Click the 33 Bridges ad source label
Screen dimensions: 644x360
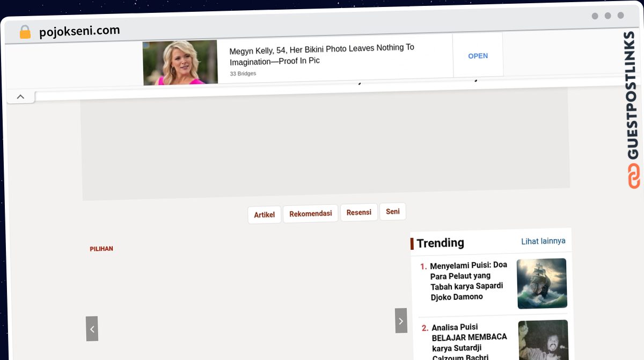click(242, 73)
